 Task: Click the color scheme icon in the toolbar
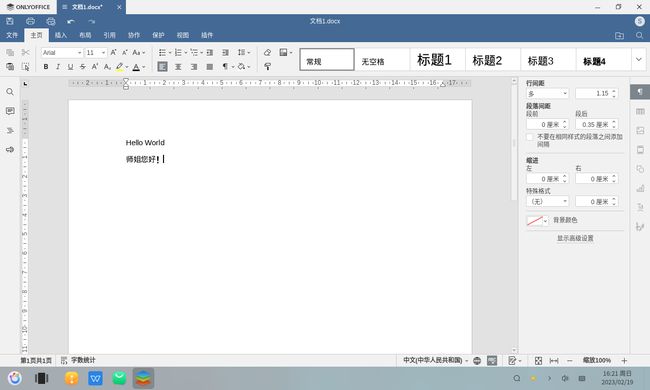[284, 53]
